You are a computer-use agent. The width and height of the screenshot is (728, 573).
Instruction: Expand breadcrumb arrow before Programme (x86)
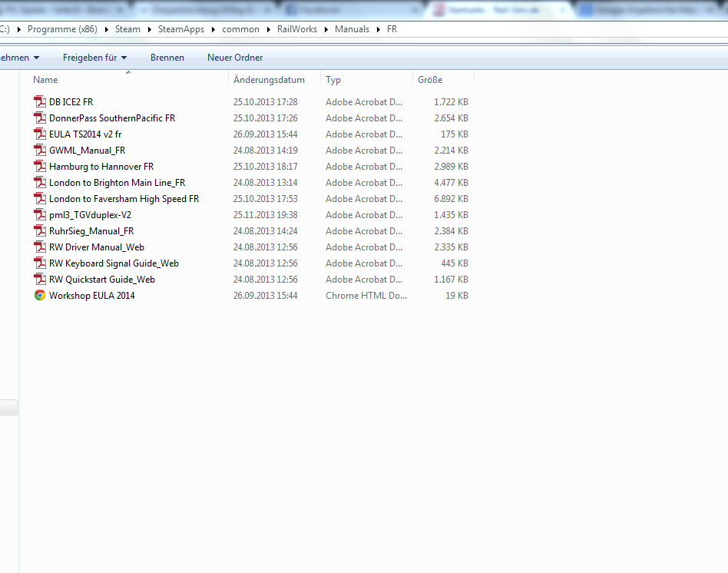(x=18, y=29)
